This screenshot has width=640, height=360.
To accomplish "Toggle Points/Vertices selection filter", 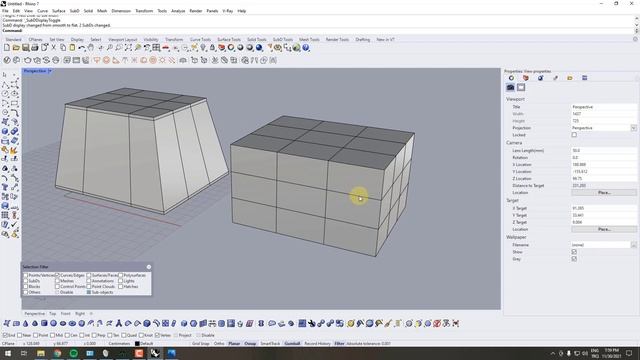I will (26, 276).
